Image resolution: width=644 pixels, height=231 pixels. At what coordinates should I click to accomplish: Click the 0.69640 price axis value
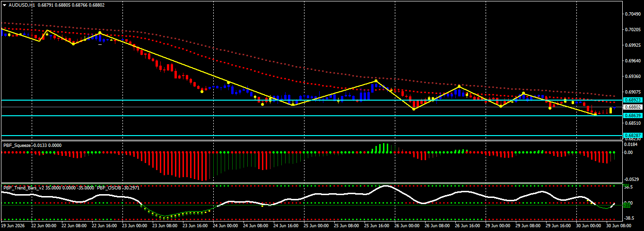pos(633,61)
